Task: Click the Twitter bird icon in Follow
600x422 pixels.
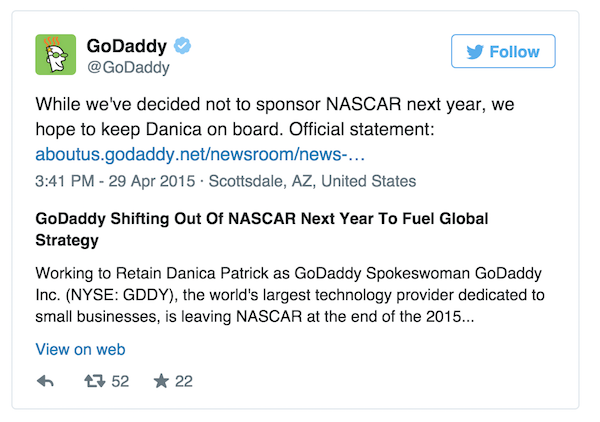Action: coord(475,52)
